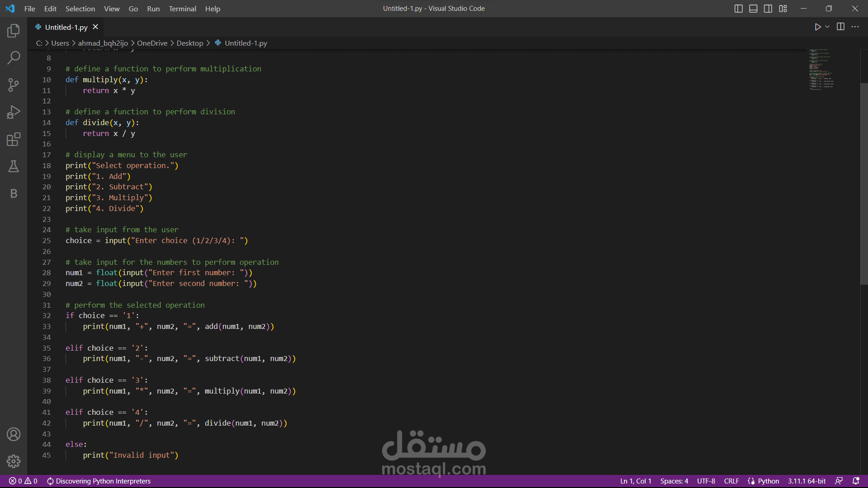The height and width of the screenshot is (488, 868).
Task: Open the Run and Debug view
Action: tap(14, 112)
